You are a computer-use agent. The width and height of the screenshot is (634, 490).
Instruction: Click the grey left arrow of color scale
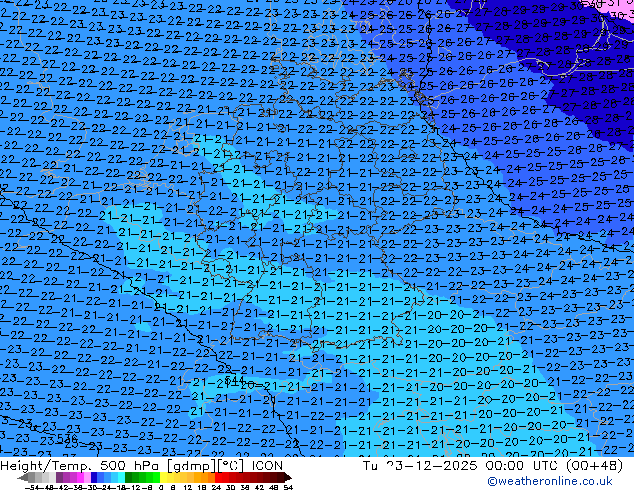pos(23,478)
